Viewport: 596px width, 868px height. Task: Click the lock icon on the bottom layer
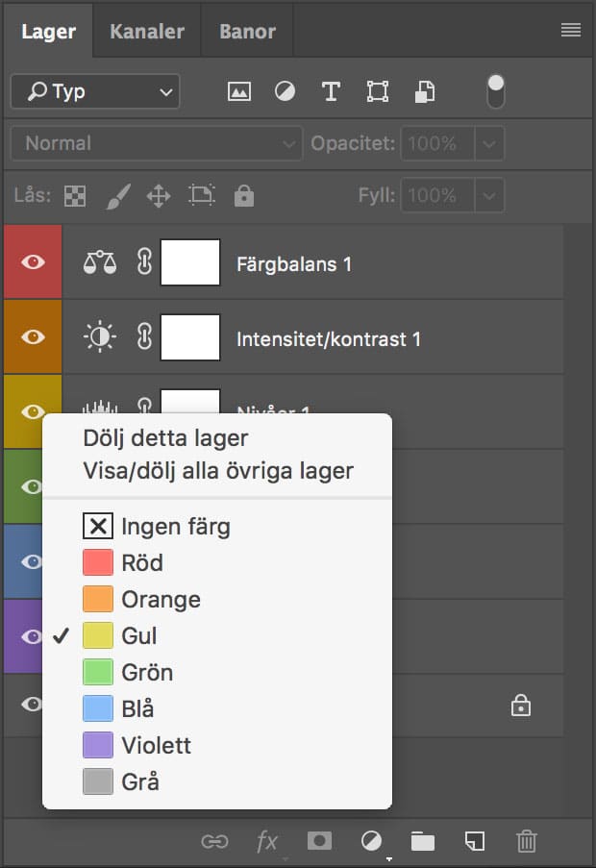pyautogui.click(x=521, y=706)
